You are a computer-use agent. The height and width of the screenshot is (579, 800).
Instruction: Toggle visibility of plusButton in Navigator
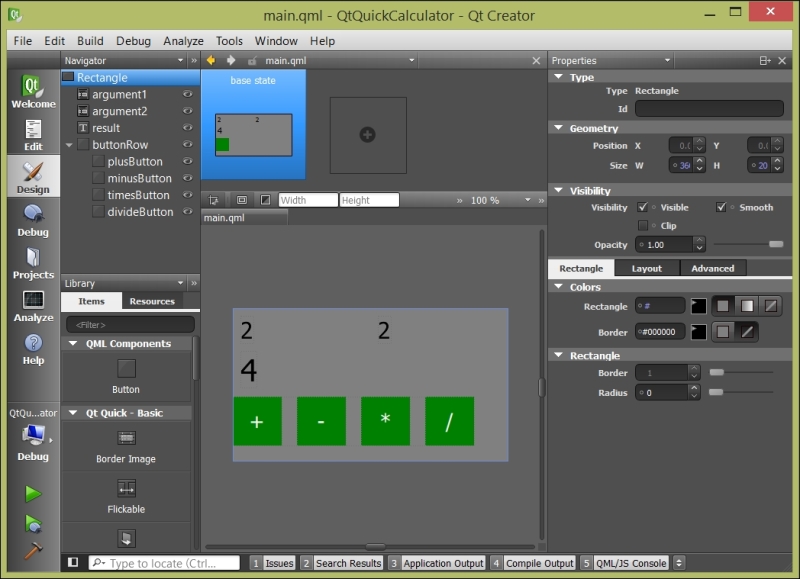tap(189, 161)
